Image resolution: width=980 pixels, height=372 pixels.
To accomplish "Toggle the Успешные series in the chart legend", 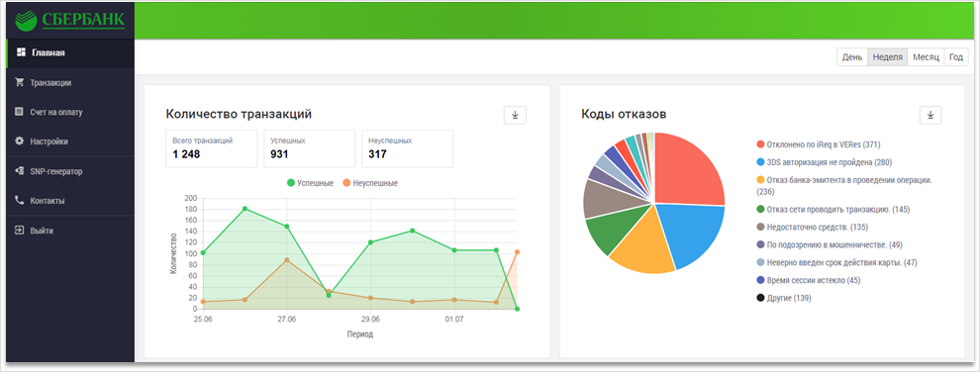I will pyautogui.click(x=309, y=183).
